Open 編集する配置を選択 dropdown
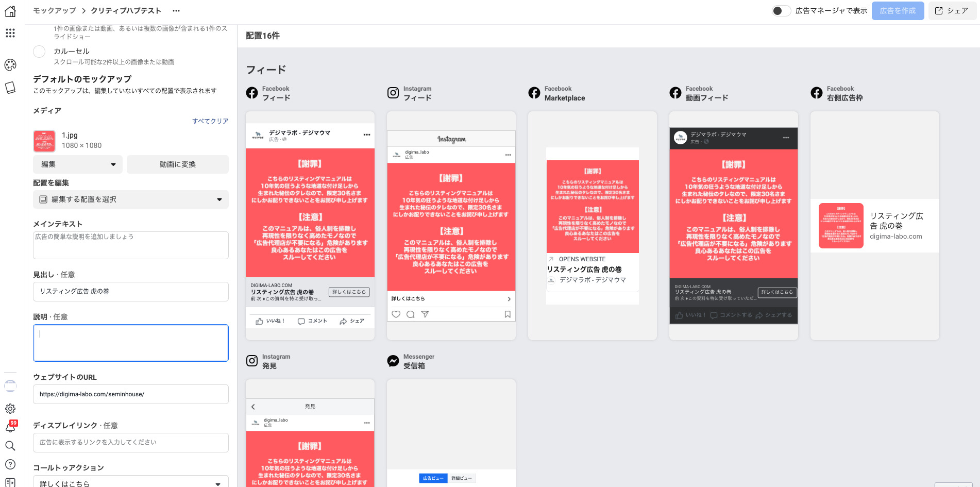The image size is (980, 487). click(x=131, y=199)
